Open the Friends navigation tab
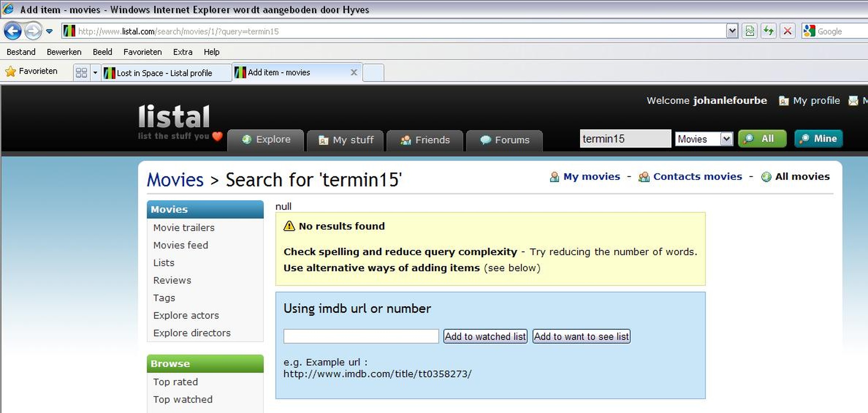Viewport: 868px width, 413px height. click(425, 140)
